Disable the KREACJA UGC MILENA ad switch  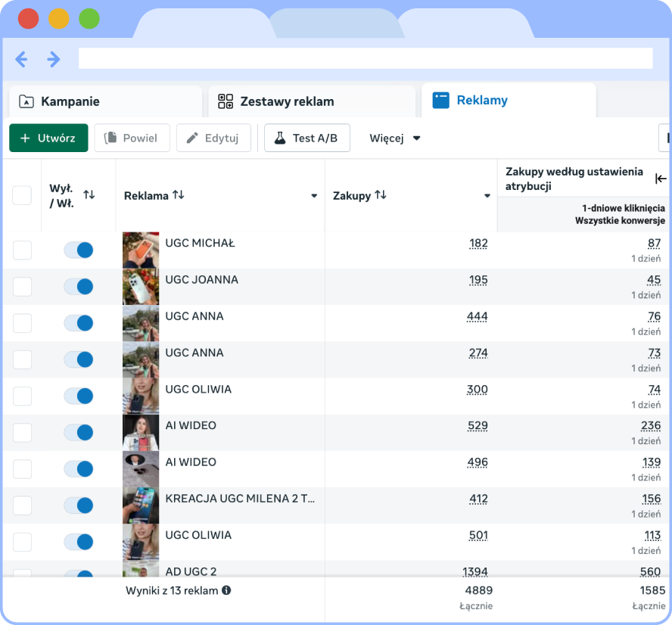click(x=79, y=505)
